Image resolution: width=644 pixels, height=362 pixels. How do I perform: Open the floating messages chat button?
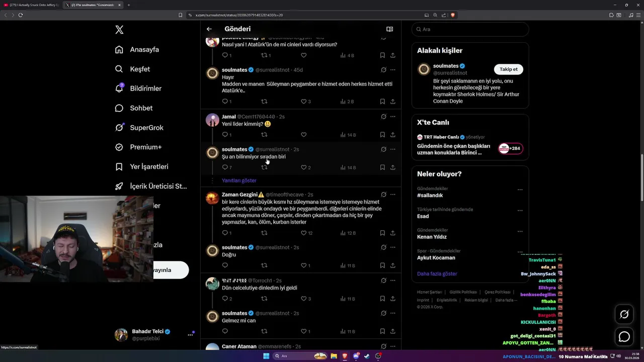[624, 337]
